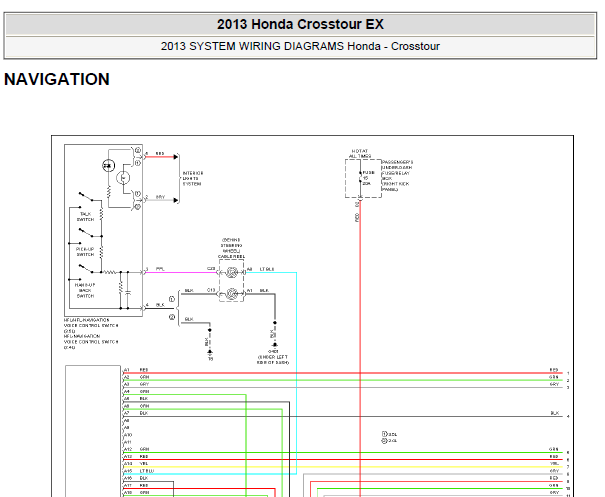Click the LED symbol in switch box
Image resolution: width=605 pixels, height=497 pixels.
point(108,166)
